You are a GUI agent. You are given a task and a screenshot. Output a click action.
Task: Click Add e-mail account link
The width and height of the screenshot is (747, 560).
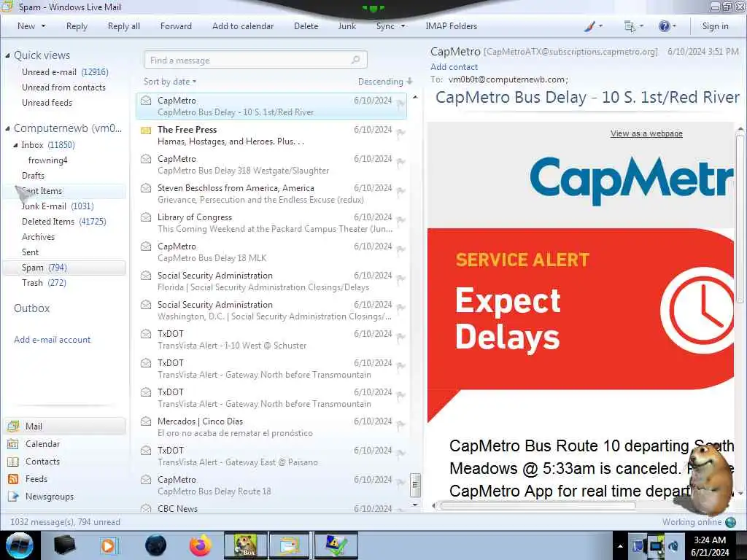tap(53, 340)
